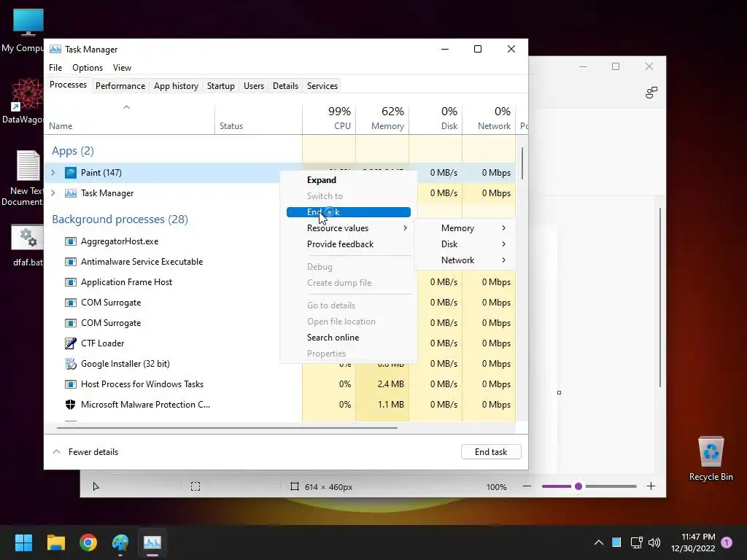Select the dfaf.bat desktop file
Viewport: 747px width, 560px height.
click(28, 245)
